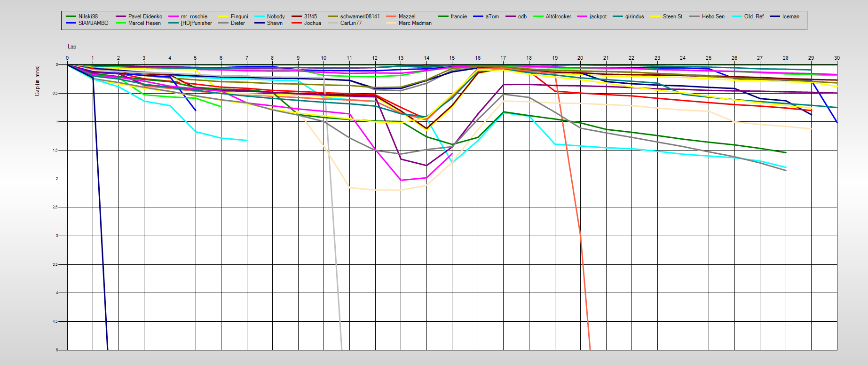Screen dimensions: 868x365
Task: Select the Altölrocker legend entry
Action: coord(558,16)
